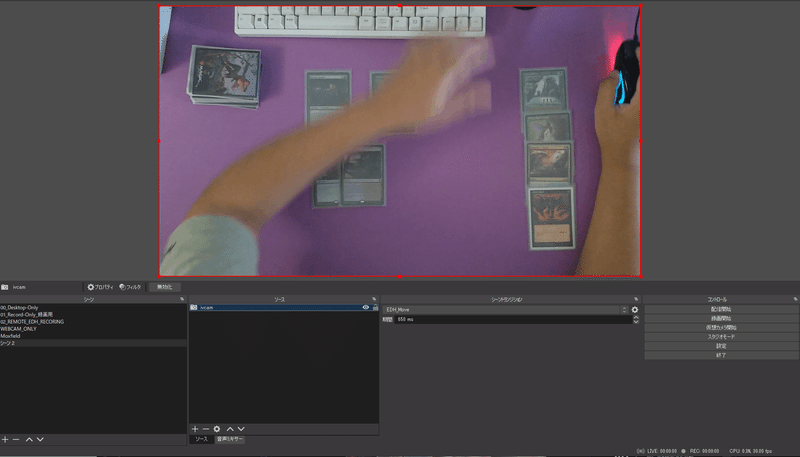800x457 pixels.
Task: Remove selected scene with minus icon
Action: point(16,439)
